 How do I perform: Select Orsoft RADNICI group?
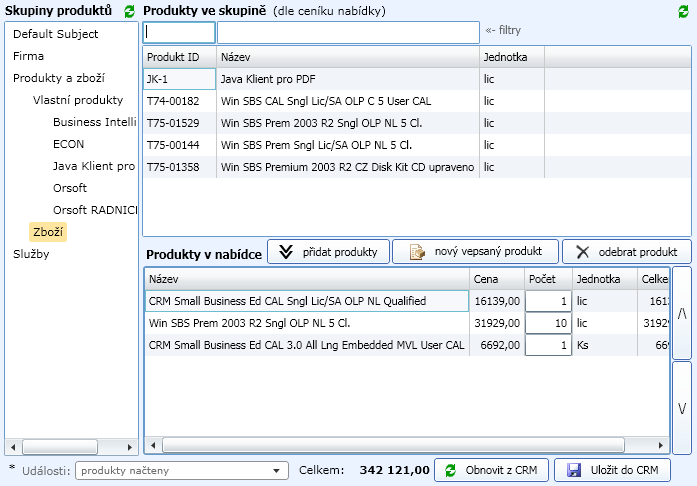(x=95, y=210)
